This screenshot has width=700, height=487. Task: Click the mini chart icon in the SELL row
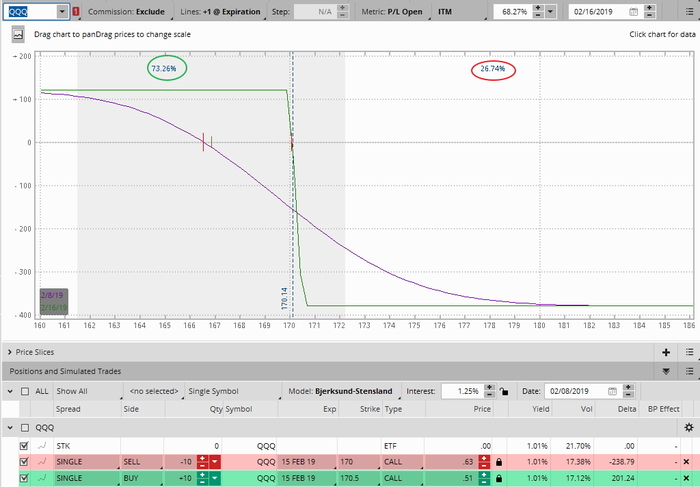tap(42, 462)
